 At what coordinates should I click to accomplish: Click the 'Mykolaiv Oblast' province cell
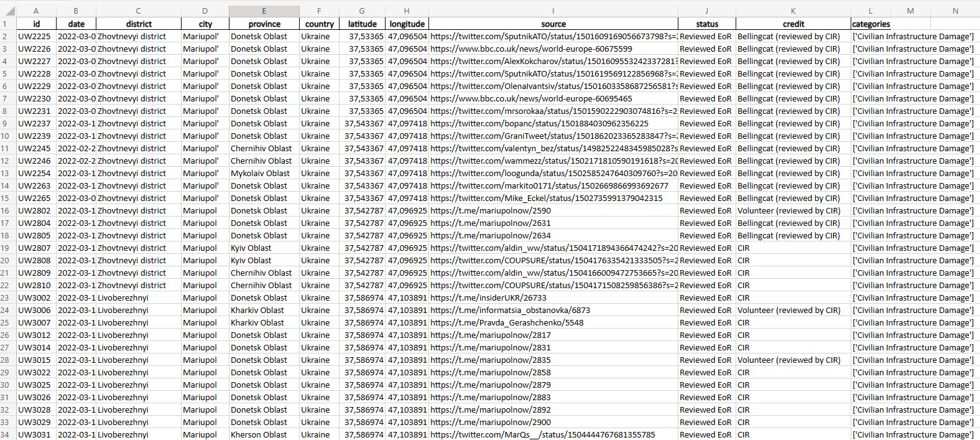(264, 173)
